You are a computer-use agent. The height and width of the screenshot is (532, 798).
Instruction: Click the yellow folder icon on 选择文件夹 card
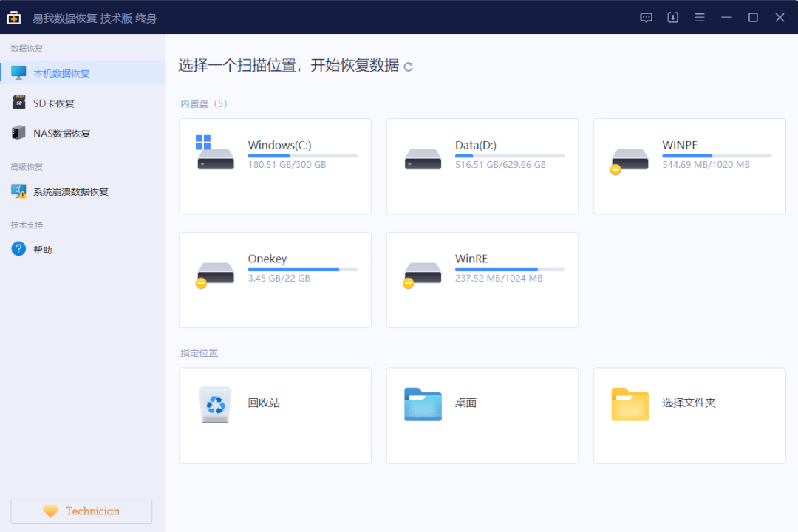pos(629,405)
